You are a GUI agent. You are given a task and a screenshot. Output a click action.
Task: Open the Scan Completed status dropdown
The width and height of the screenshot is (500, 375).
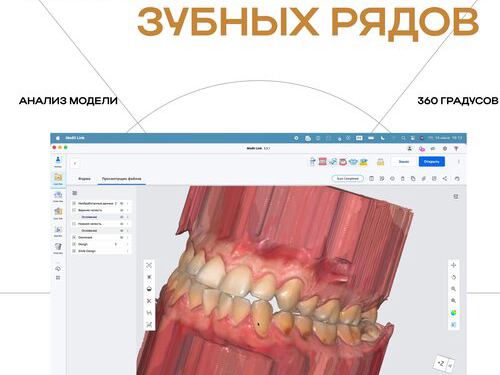coord(348,179)
